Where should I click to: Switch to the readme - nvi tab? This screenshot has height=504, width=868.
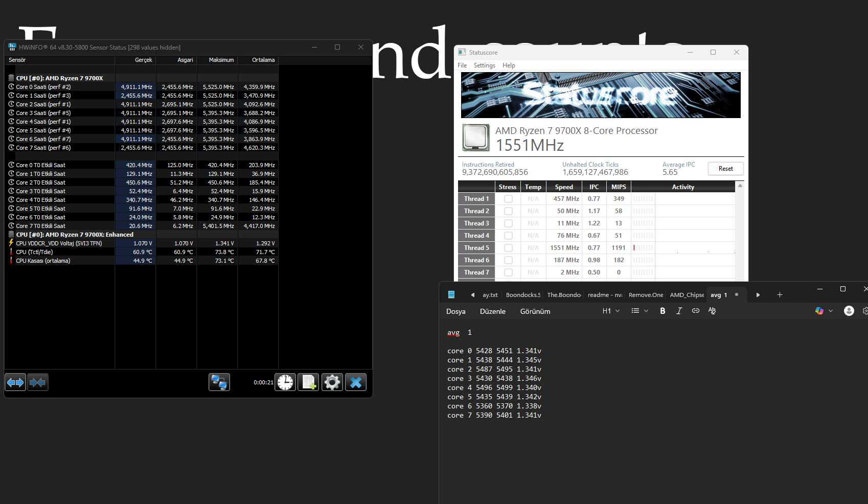click(605, 295)
